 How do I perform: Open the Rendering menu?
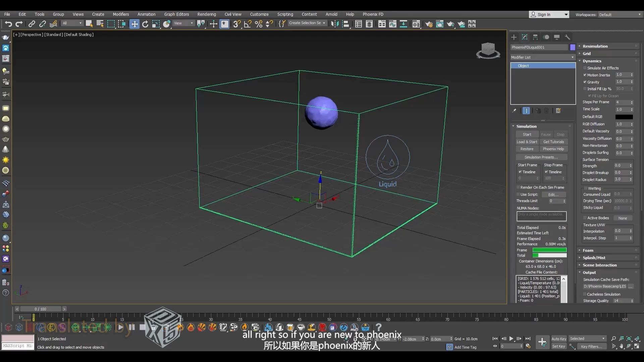[x=207, y=14]
